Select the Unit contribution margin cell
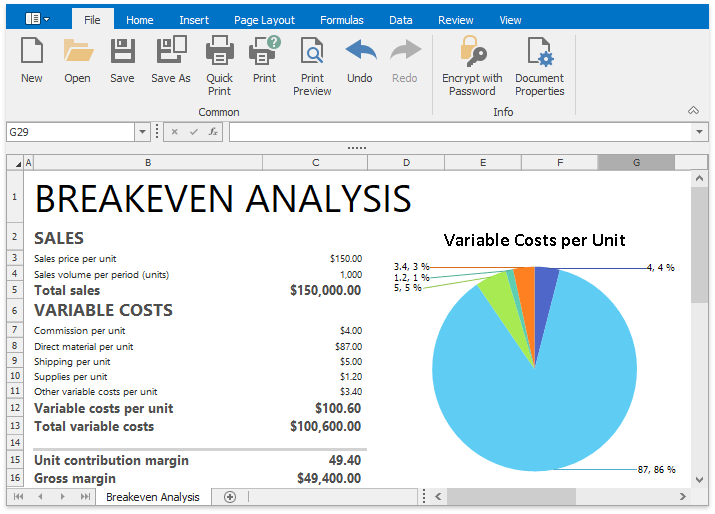This screenshot has width=715, height=514. point(111,460)
